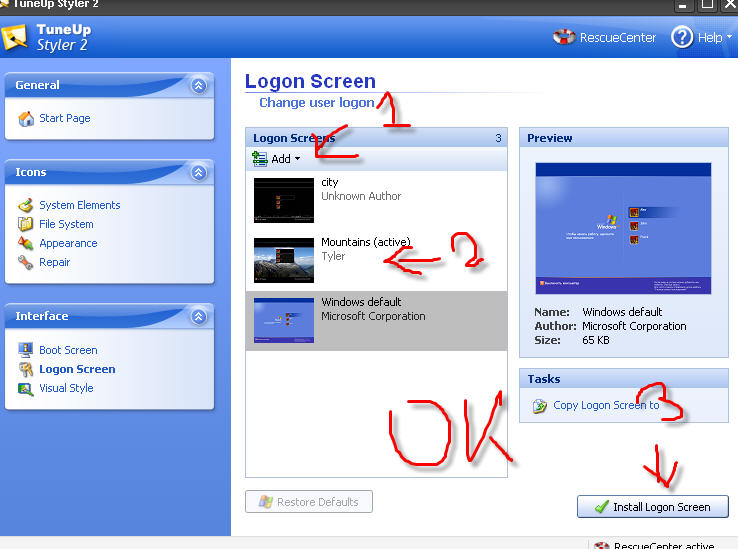Click the General panel header
Viewport: 738px width, 549px height.
click(109, 85)
